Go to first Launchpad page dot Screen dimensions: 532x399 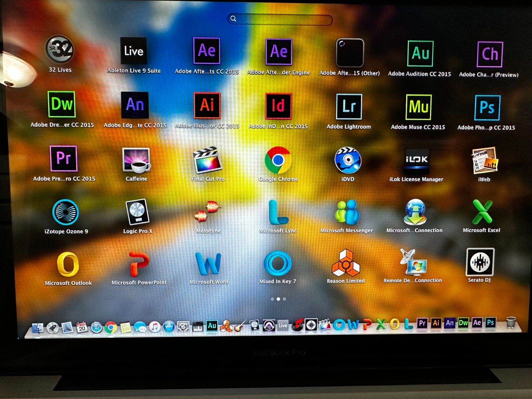[x=272, y=299]
